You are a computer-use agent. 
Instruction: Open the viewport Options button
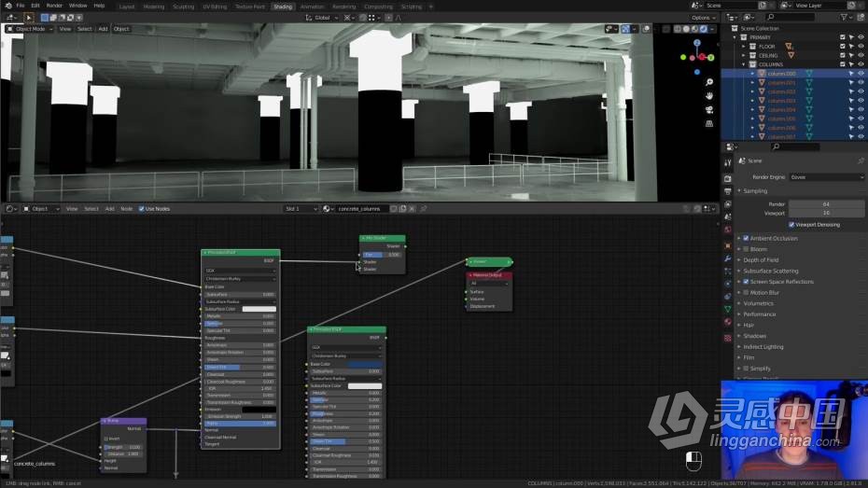click(704, 18)
